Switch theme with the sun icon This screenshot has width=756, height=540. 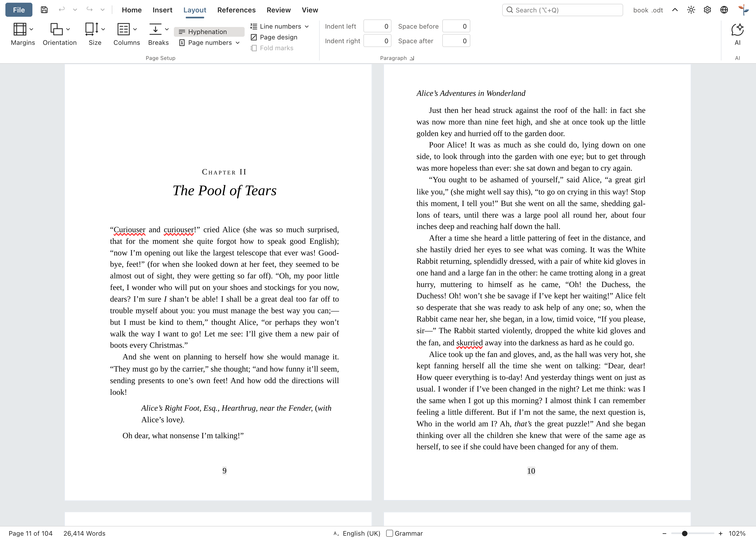point(691,10)
